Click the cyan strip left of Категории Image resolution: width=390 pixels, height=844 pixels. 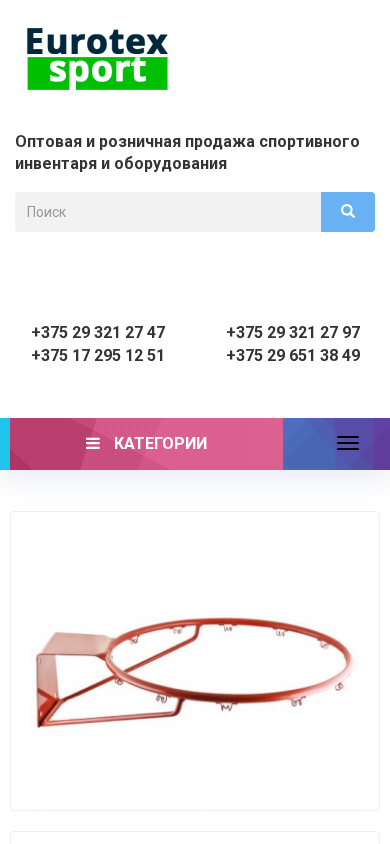(x=5, y=444)
